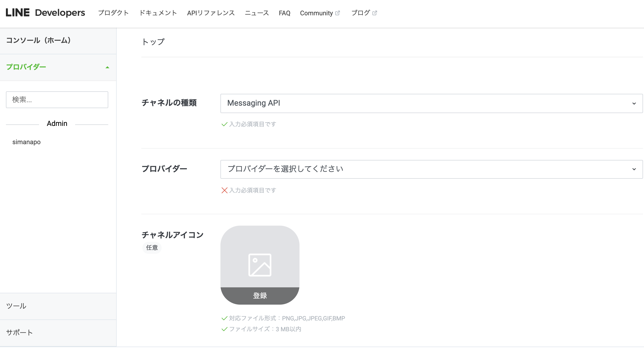Viewport: 644px width, 354px height.
Task: Go to コンソール（ホーム） in sidebar
Action: (58, 40)
